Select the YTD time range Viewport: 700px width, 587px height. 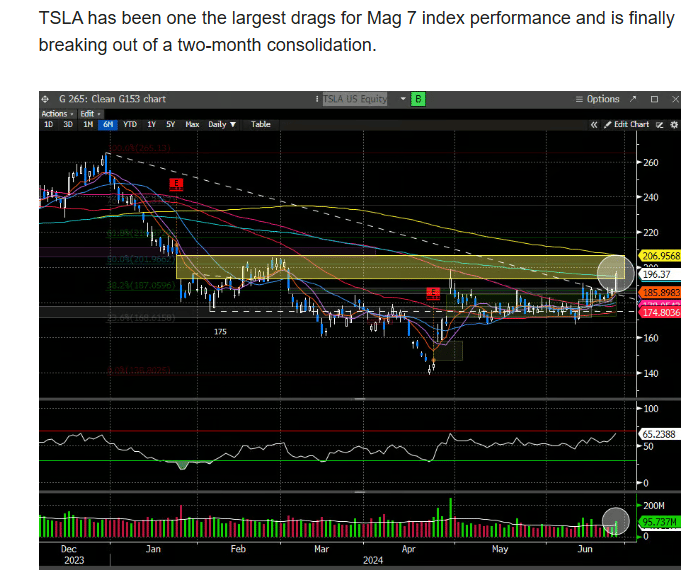130,125
